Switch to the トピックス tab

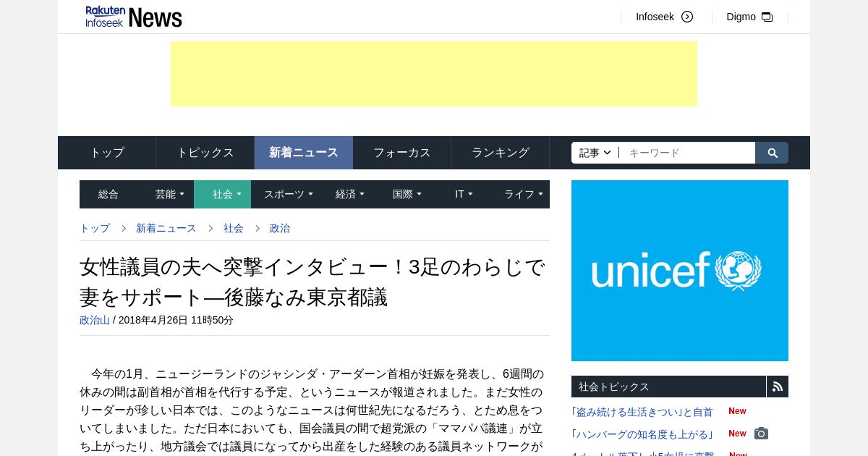pyautogui.click(x=205, y=153)
